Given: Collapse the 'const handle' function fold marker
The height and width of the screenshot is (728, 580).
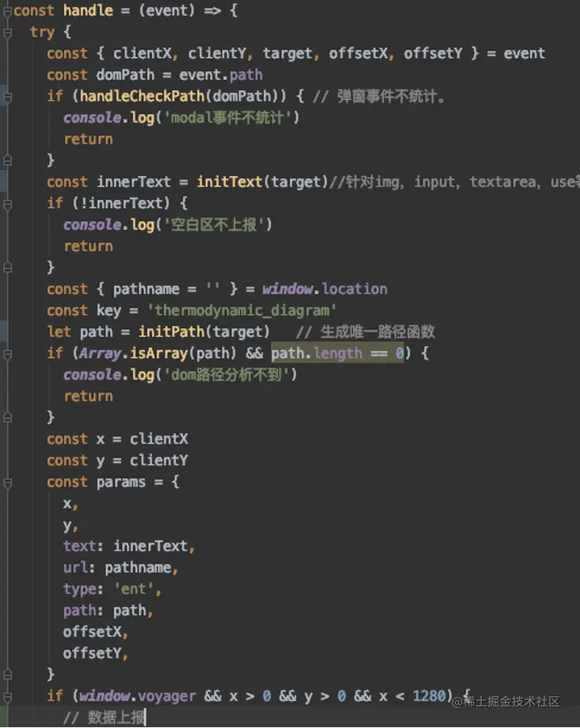Looking at the screenshot, I should point(7,11).
